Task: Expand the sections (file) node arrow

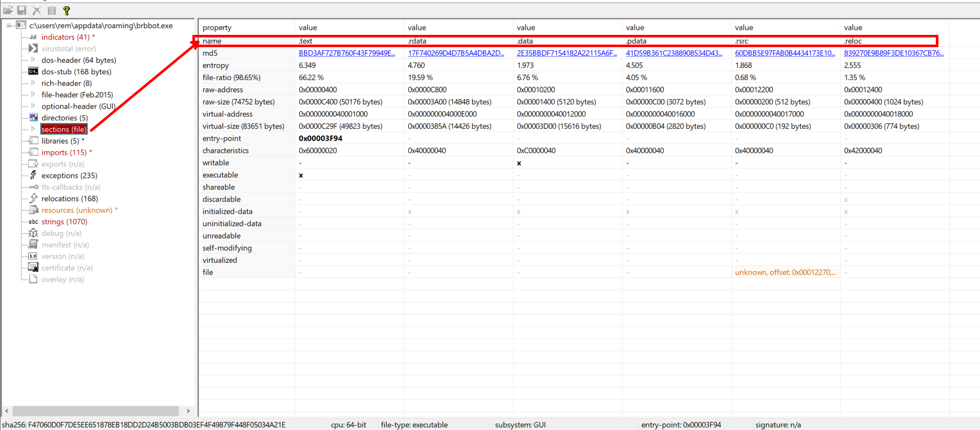Action: coord(33,129)
